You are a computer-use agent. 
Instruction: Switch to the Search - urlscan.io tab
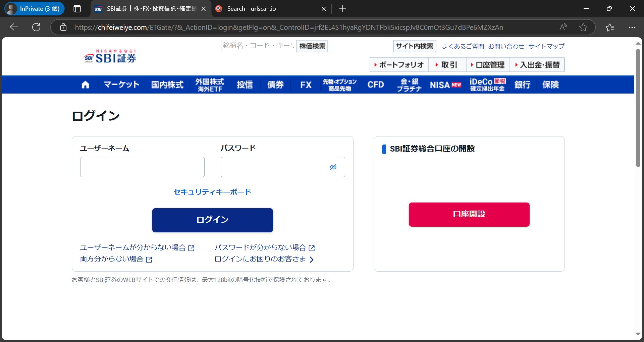click(270, 9)
